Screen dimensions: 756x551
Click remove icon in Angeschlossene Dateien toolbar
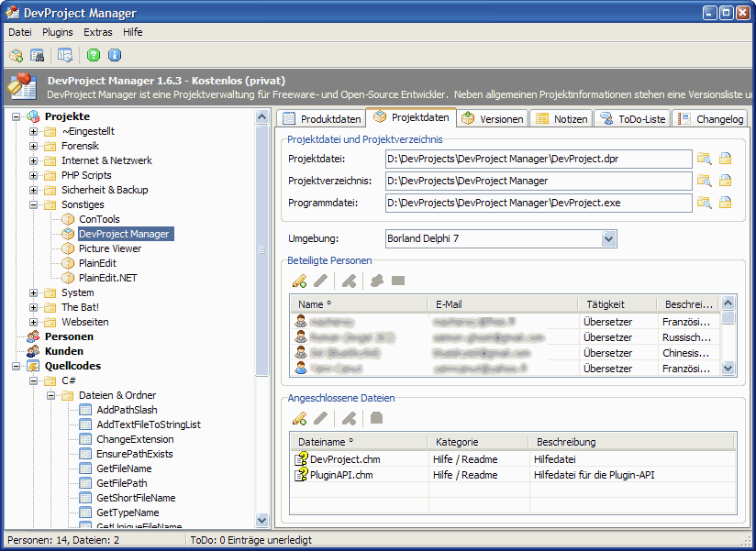click(349, 418)
